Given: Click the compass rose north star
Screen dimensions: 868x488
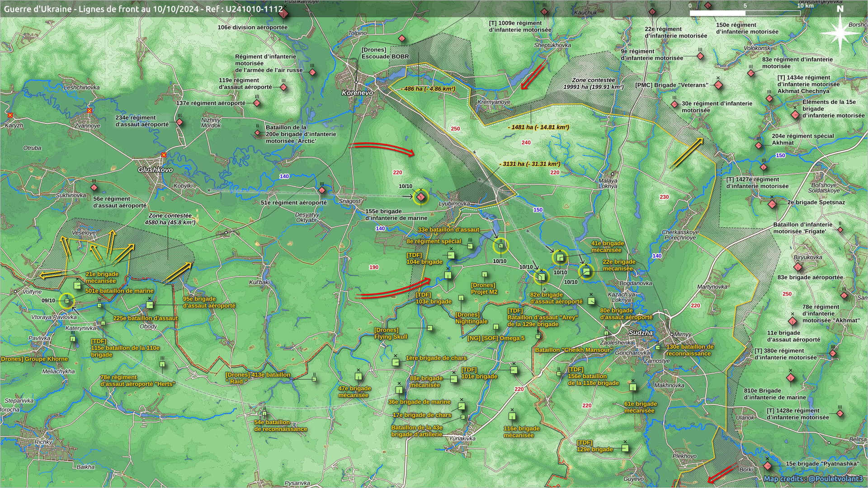Looking at the screenshot, I should tap(840, 33).
